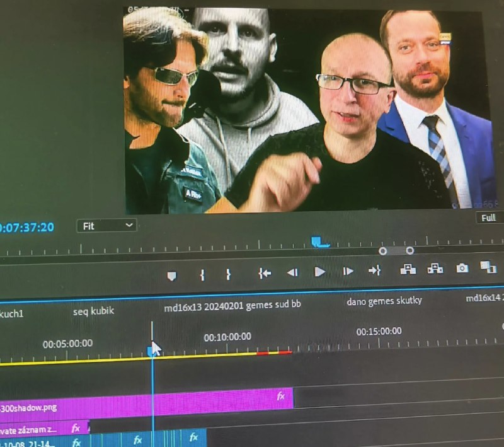Image resolution: width=504 pixels, height=447 pixels.
Task: Click the fx badge on the 300shadow.png clip
Action: click(280, 396)
